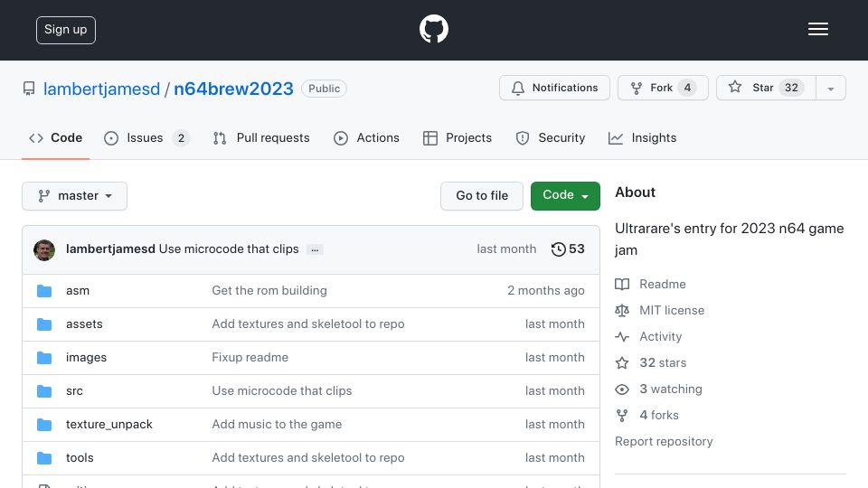
Task: Open the 'Use microcode that clips' latest commit
Action: [x=229, y=249]
